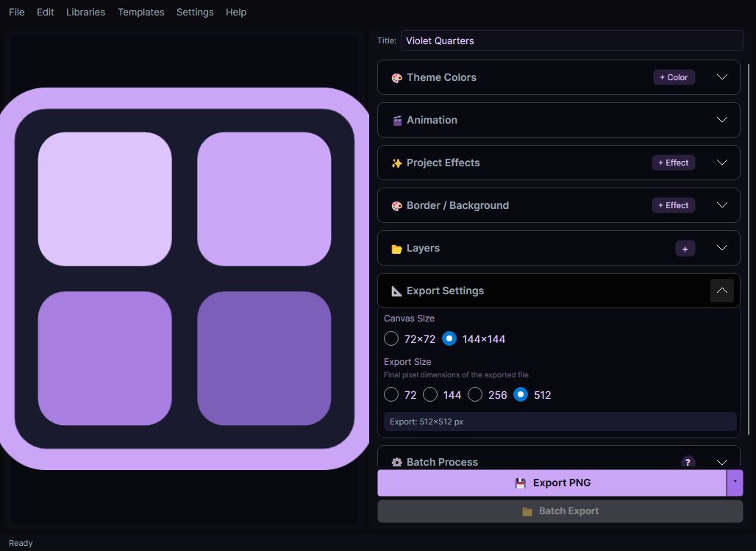
Task: Expand the Animation section
Action: click(721, 120)
